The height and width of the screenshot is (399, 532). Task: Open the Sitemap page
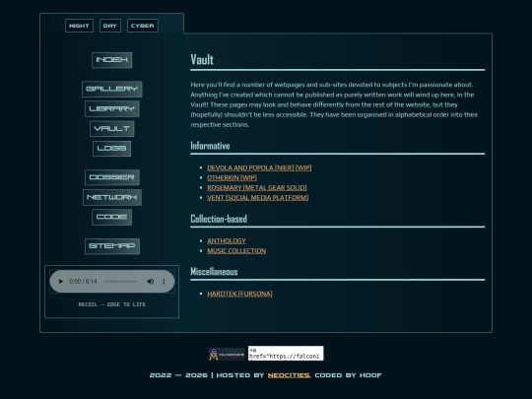pos(112,246)
